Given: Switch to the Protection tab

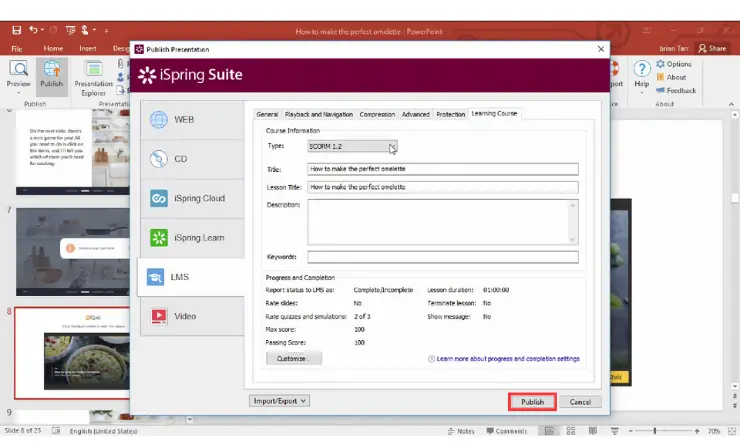Looking at the screenshot, I should click(x=450, y=114).
